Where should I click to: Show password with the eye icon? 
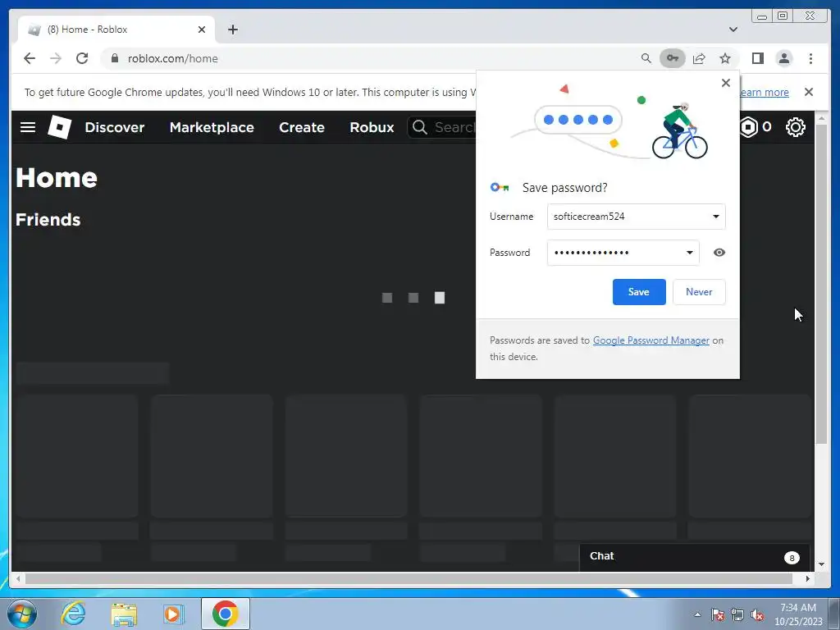pyautogui.click(x=719, y=253)
